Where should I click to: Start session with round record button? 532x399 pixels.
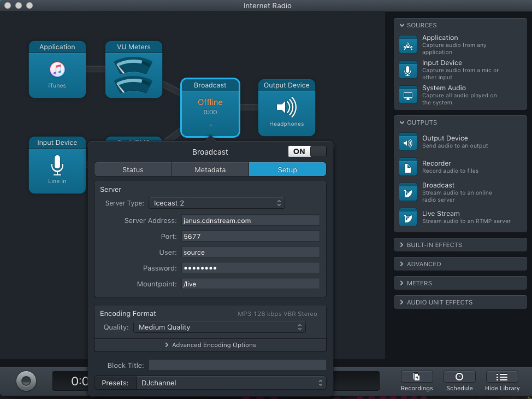pyautogui.click(x=26, y=381)
